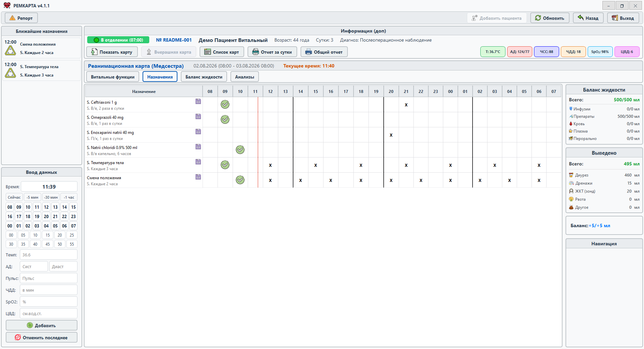Select hour 23 in the data entry keypad

pos(73,216)
